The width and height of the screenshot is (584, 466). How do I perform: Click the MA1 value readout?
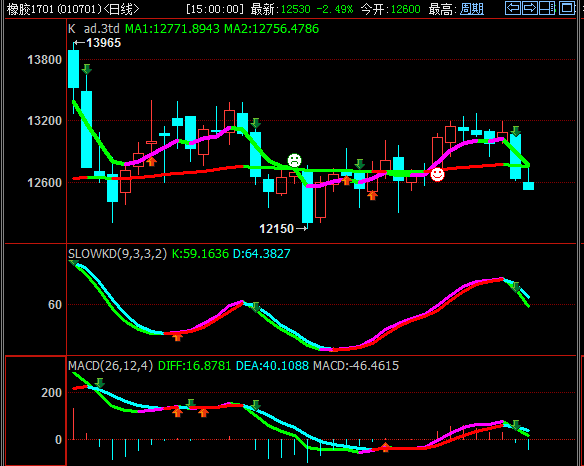(172, 29)
